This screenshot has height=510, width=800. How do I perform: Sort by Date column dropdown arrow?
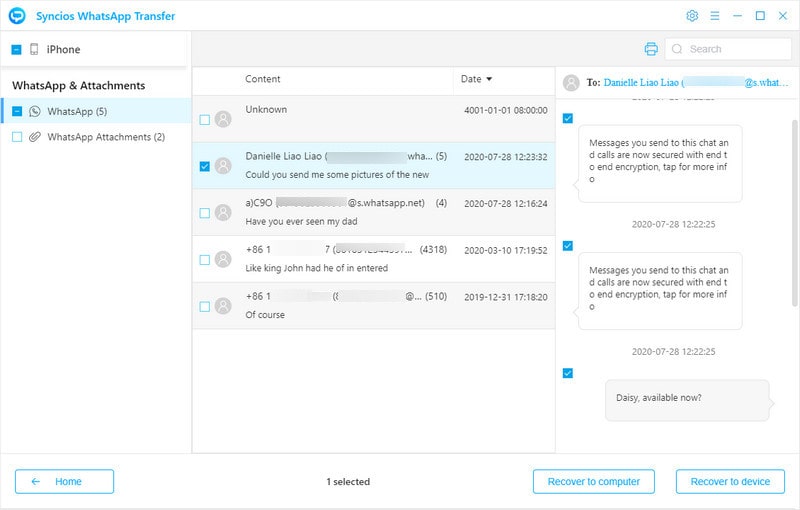point(489,79)
